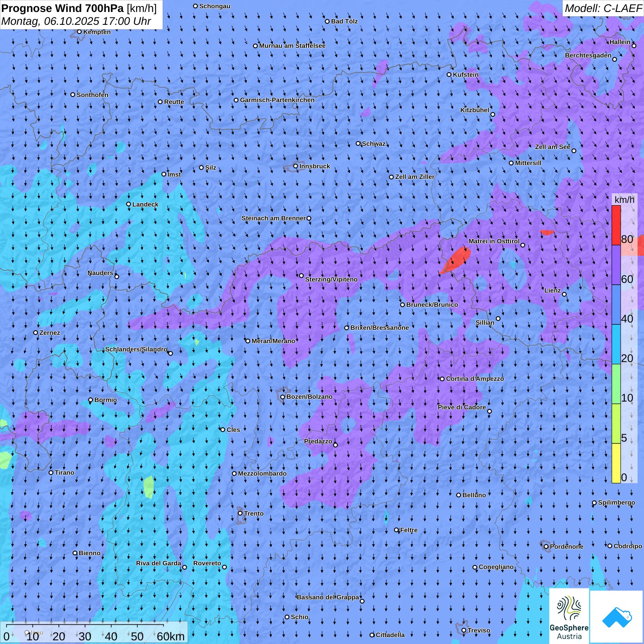Click the 'Bassano del Grappa' label
Screen dimensions: 644x644
(328, 597)
